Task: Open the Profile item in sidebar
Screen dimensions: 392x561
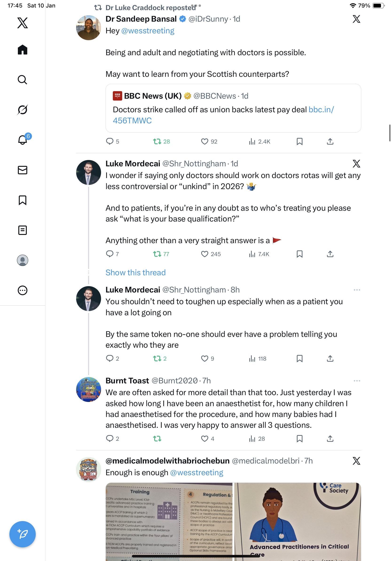Action: (23, 260)
